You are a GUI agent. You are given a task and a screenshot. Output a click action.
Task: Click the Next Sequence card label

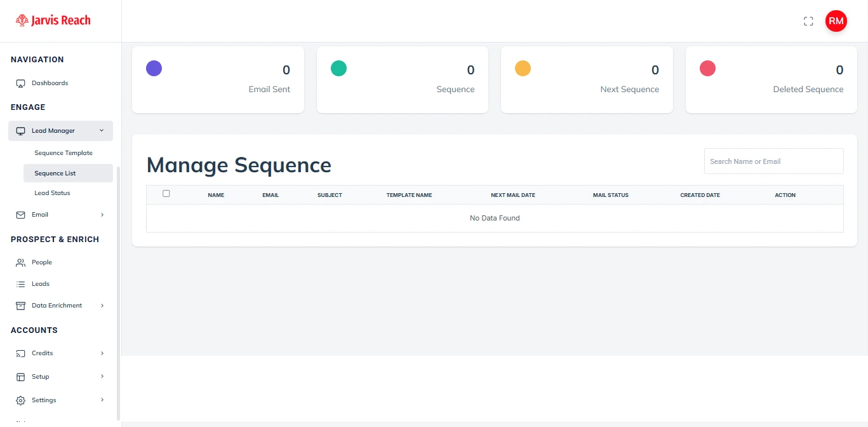tap(629, 90)
